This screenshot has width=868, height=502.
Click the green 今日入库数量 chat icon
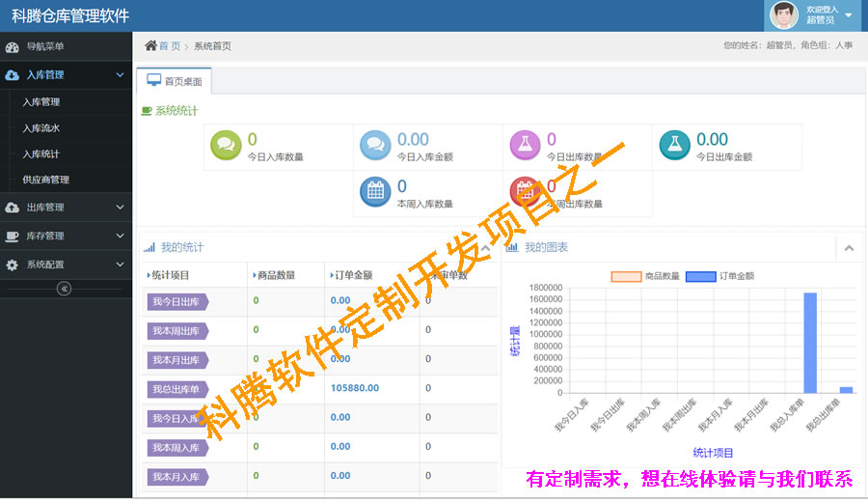click(226, 145)
